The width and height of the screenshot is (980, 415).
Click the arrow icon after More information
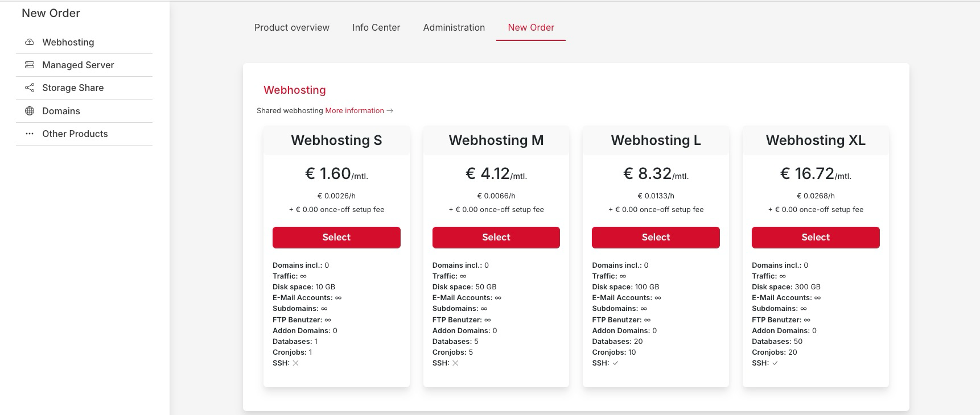(390, 111)
